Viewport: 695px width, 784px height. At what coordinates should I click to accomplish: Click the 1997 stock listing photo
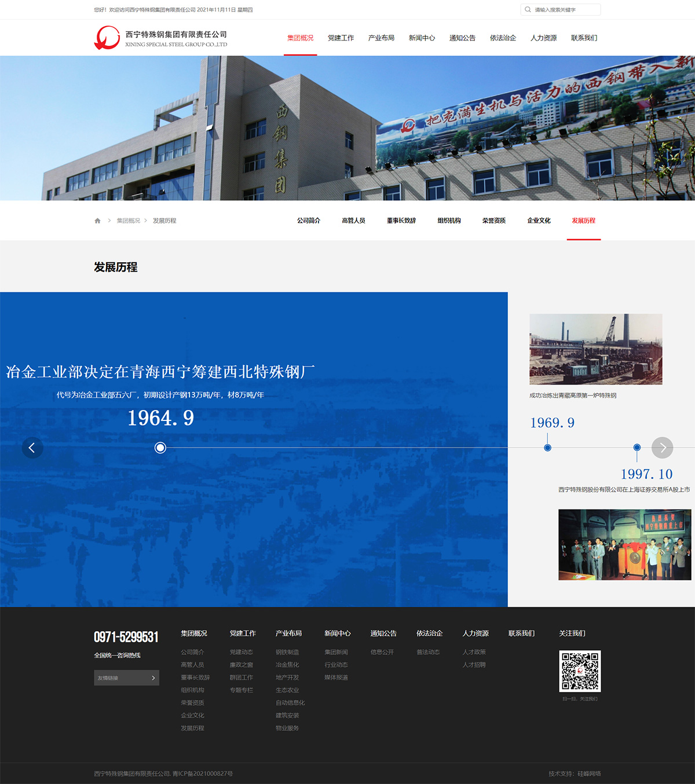pos(624,544)
